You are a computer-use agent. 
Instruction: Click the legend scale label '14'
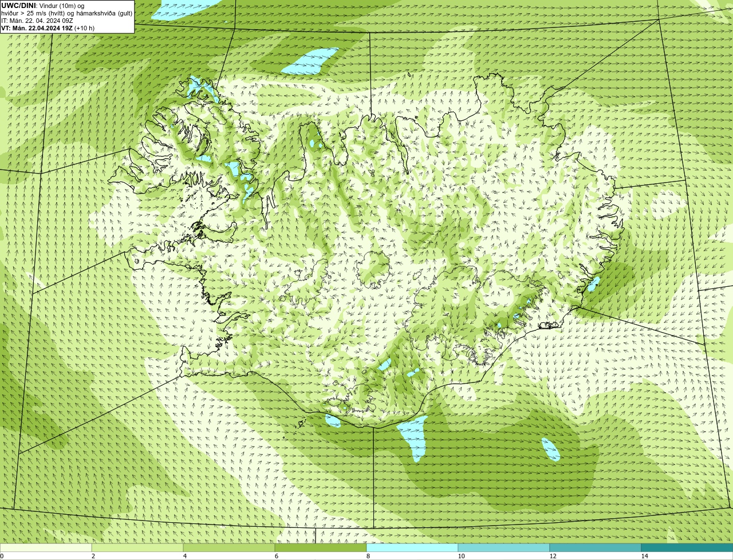click(644, 556)
